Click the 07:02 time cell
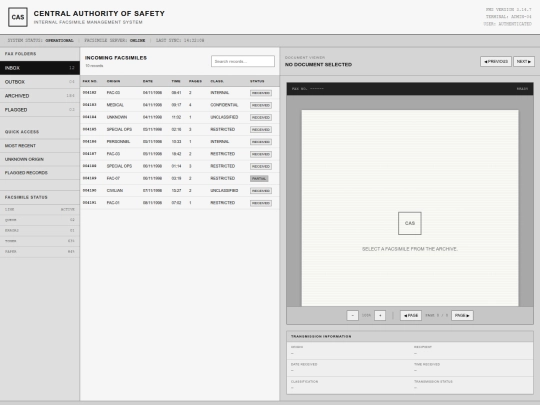 [x=176, y=203]
